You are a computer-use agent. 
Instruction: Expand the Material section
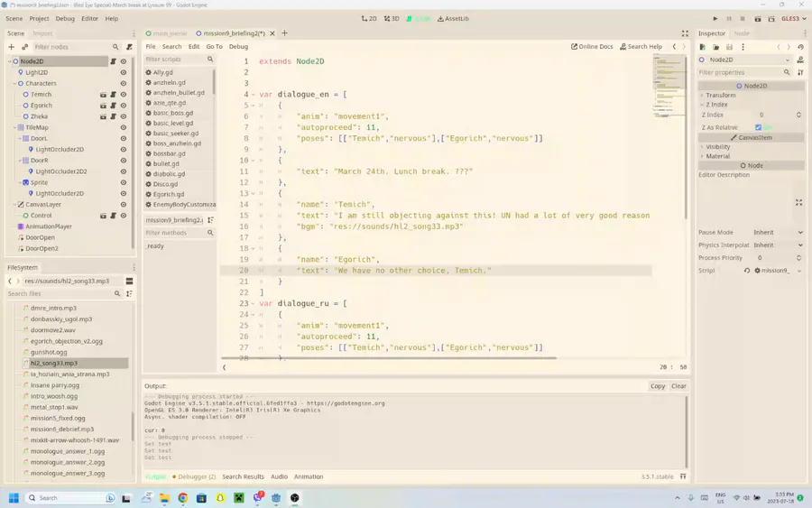718,156
